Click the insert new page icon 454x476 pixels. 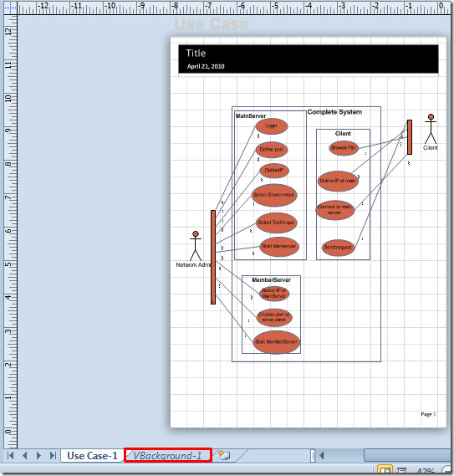coord(224,455)
